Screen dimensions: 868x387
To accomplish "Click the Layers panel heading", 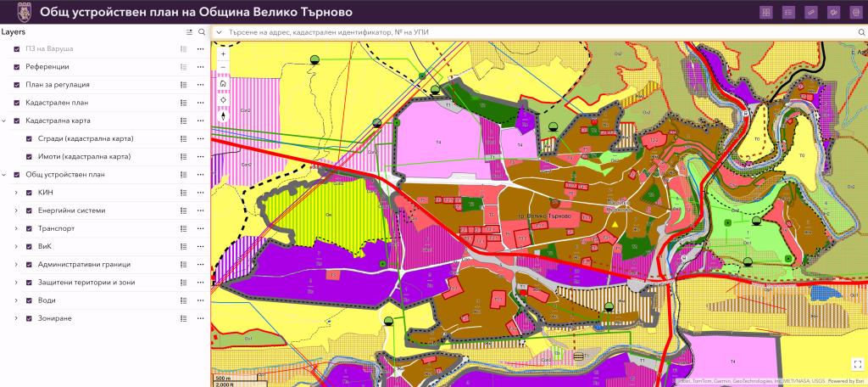I will pos(14,32).
